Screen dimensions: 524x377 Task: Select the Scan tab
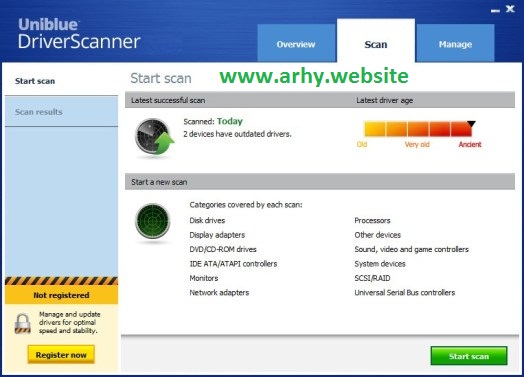pyautogui.click(x=376, y=41)
